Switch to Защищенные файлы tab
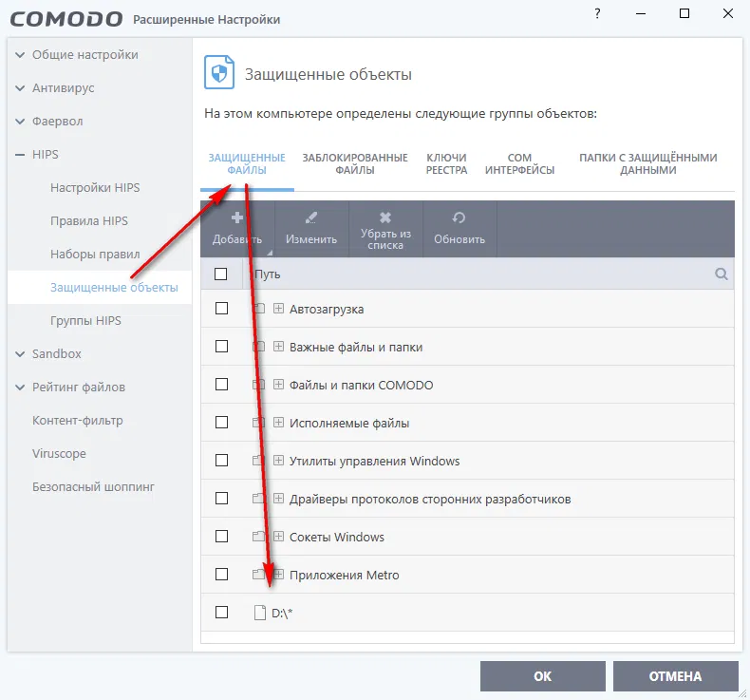This screenshot has height=700, width=750. [247, 163]
